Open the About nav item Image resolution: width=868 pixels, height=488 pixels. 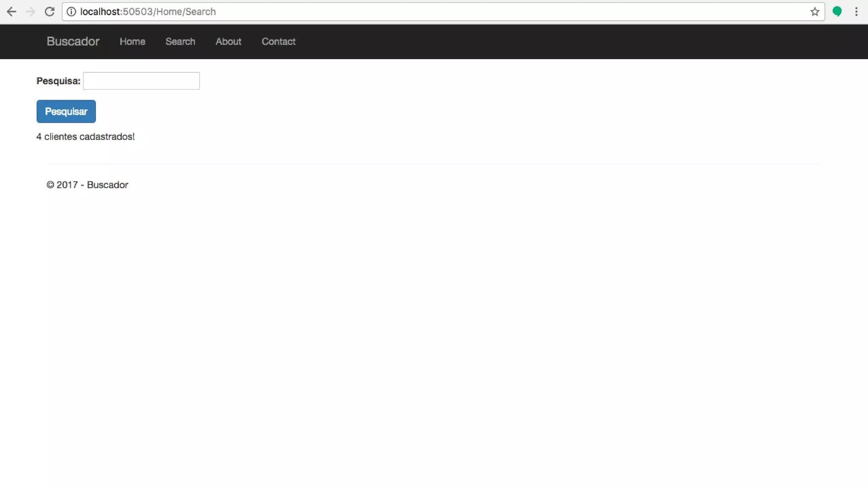pos(228,42)
